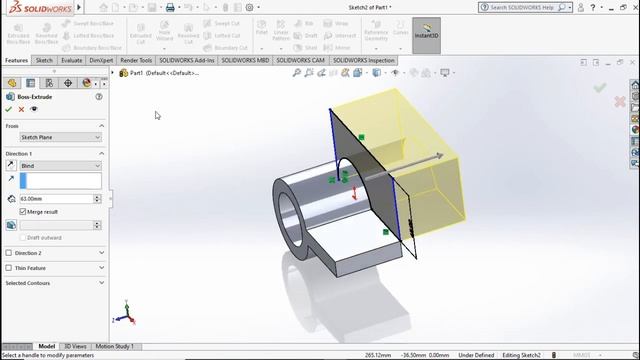Open FeatureManager design tree tab
640x360 pixels.
(12, 83)
